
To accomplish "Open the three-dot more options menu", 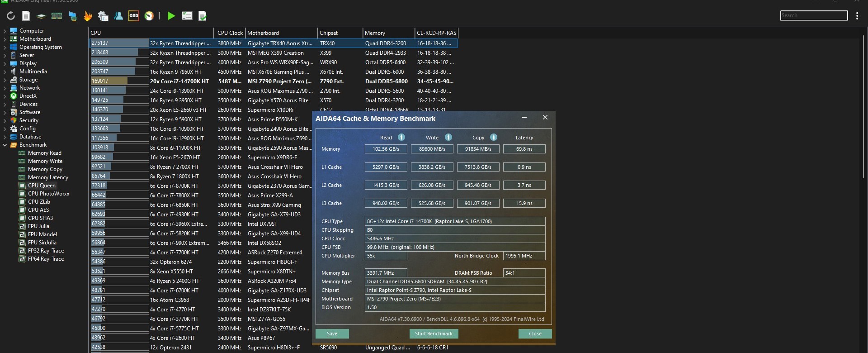I will coord(857,16).
